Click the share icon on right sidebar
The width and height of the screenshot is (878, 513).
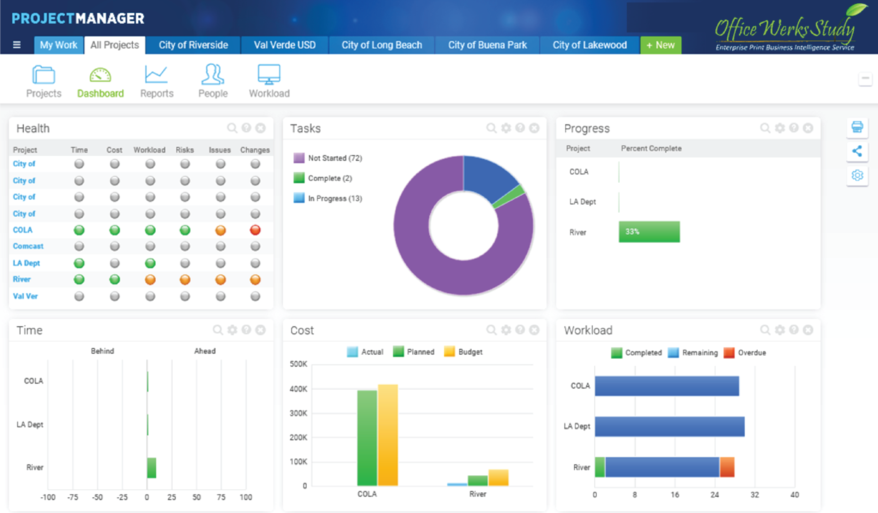pyautogui.click(x=857, y=151)
